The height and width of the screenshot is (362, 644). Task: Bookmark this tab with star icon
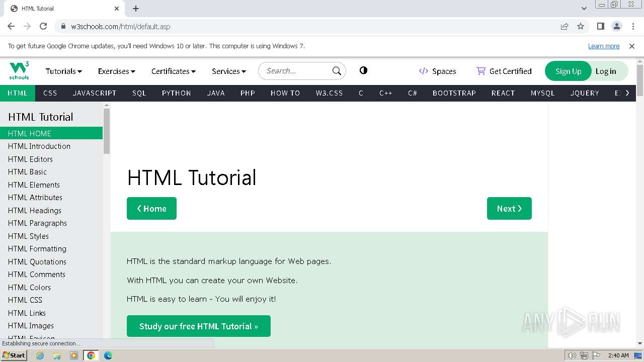[581, 26]
